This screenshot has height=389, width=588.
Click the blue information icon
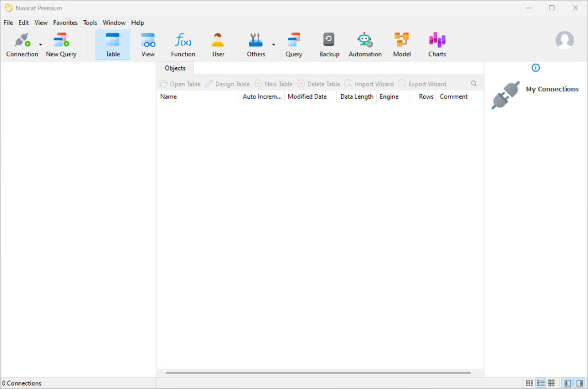(x=536, y=68)
